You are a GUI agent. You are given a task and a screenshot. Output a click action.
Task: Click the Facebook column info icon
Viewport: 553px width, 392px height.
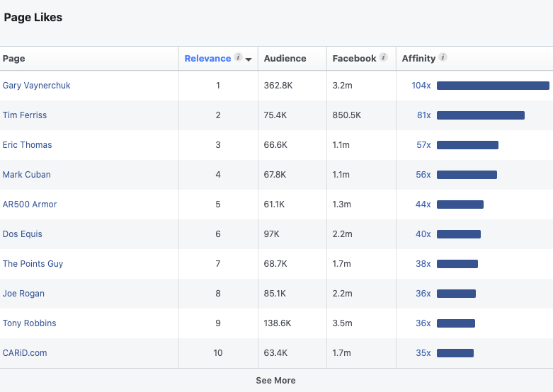point(383,57)
